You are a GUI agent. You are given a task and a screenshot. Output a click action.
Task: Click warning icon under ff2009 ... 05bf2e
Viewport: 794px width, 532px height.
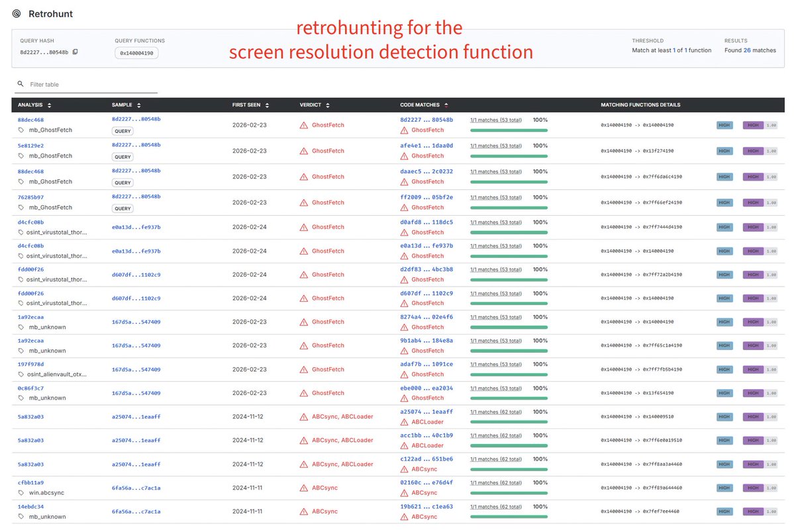click(404, 208)
